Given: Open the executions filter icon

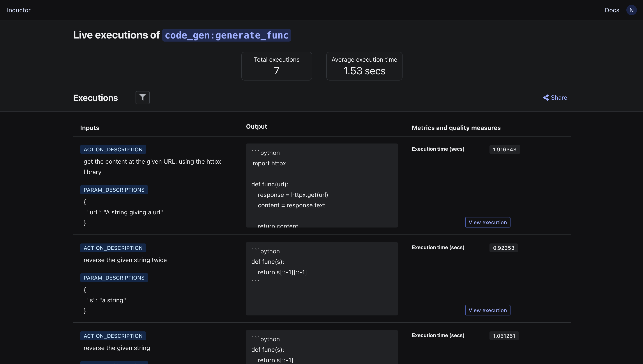Looking at the screenshot, I should coord(142,98).
